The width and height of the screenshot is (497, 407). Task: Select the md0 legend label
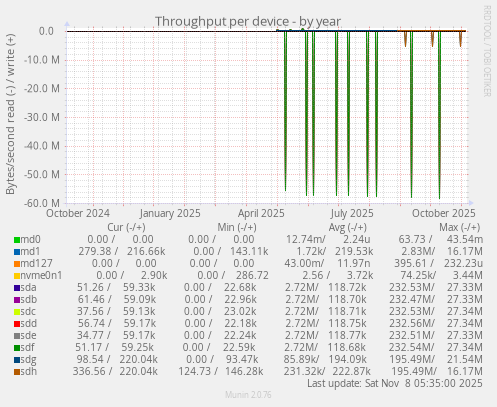[31, 239]
